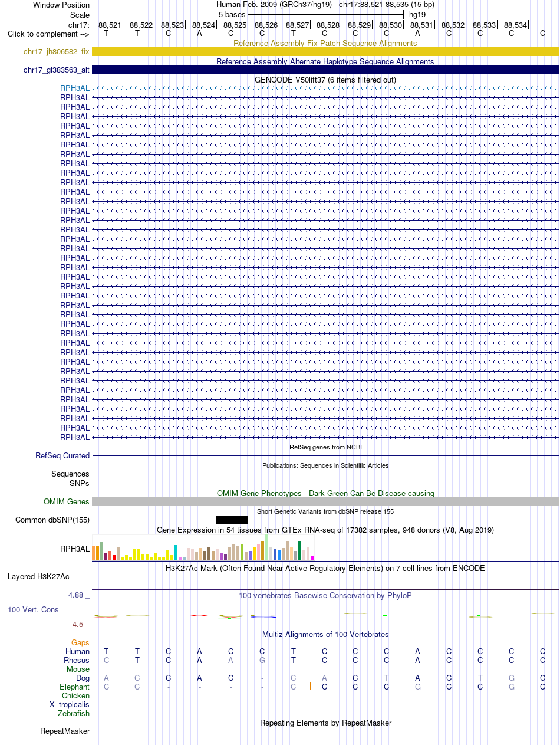This screenshot has width=560, height=745.
Task: Click the 'chr17:' ruler label
Action: [x=79, y=25]
